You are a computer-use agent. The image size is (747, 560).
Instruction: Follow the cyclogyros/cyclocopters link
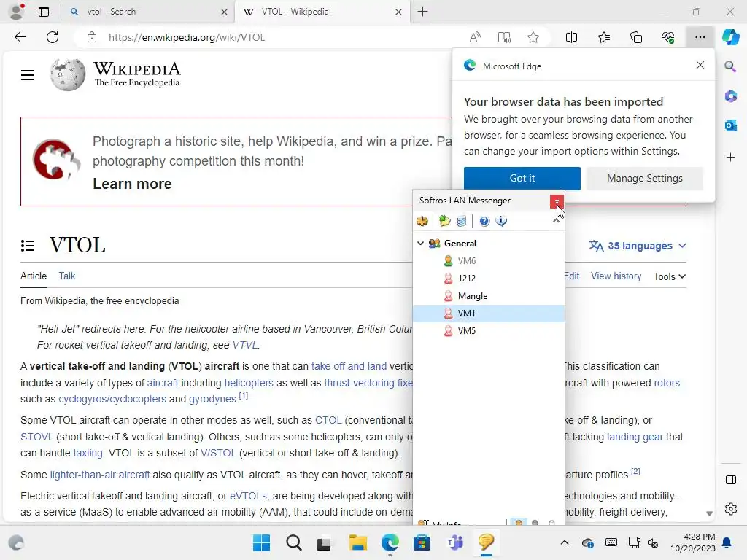(x=112, y=399)
